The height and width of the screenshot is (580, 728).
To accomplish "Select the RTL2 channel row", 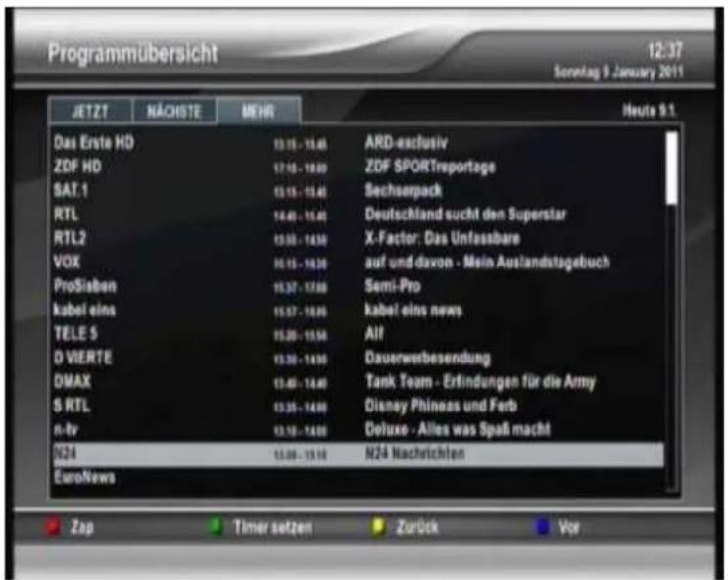I will (x=358, y=238).
